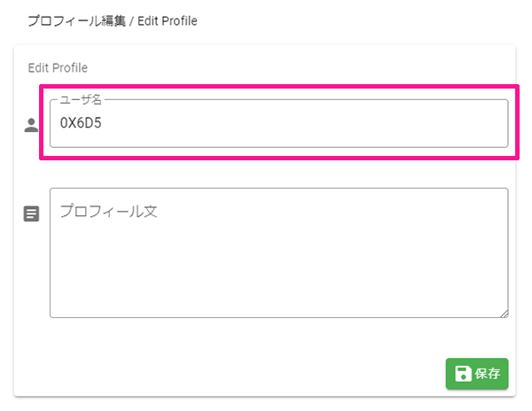
Task: Save the profile with 保存 button
Action: (477, 374)
